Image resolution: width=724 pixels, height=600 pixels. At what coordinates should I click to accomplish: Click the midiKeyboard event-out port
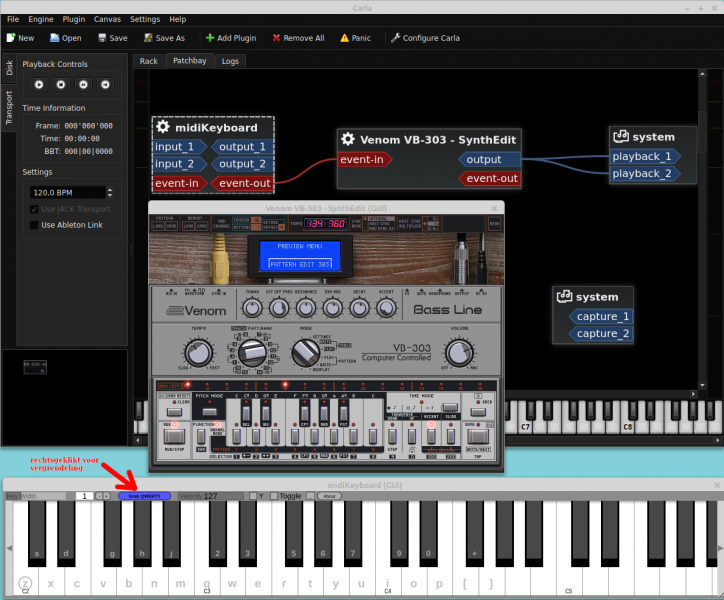click(242, 183)
